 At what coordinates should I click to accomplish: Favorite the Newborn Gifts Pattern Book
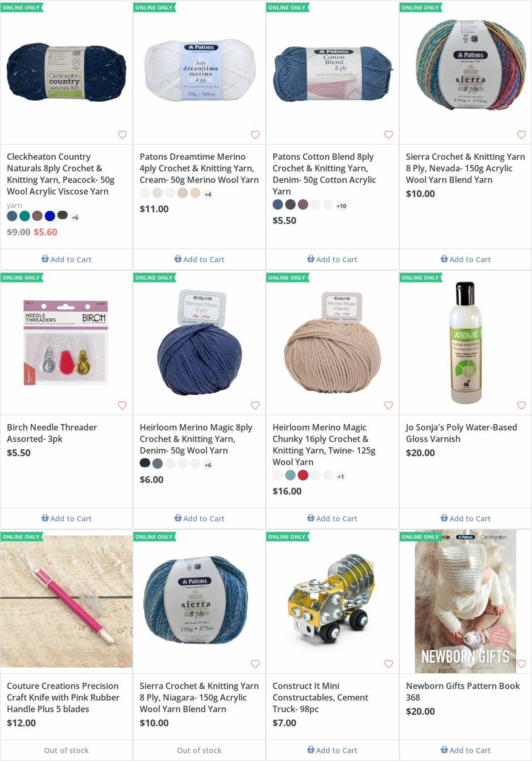(521, 664)
